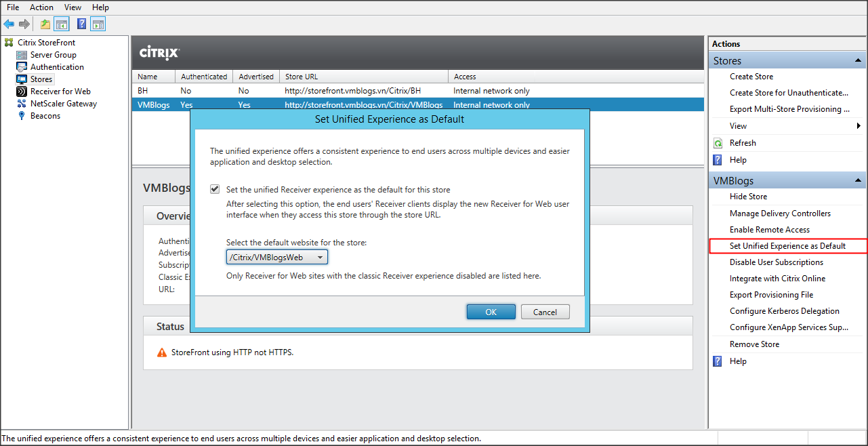Click OK in the dialog

(491, 312)
